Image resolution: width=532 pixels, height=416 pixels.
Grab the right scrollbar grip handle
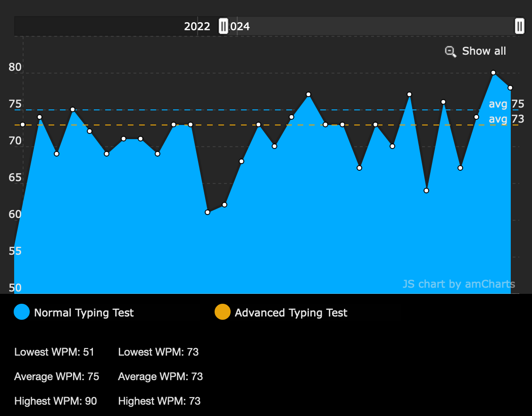click(519, 26)
